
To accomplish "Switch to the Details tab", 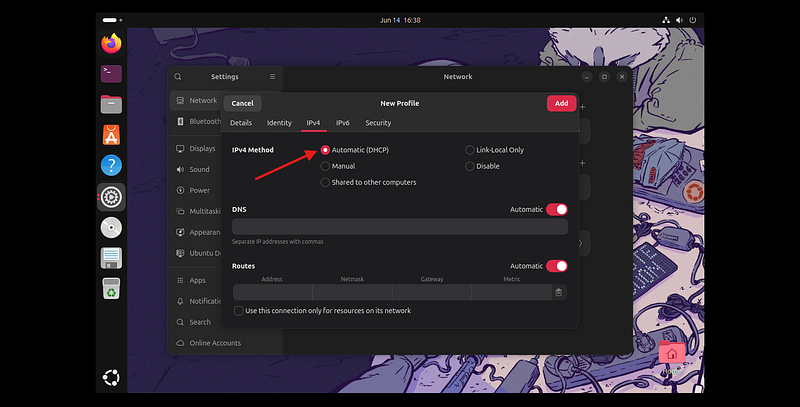I will pyautogui.click(x=241, y=123).
